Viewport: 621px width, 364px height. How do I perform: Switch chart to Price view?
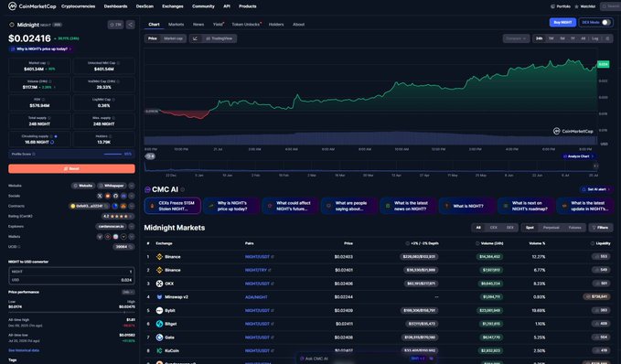pyautogui.click(x=153, y=38)
